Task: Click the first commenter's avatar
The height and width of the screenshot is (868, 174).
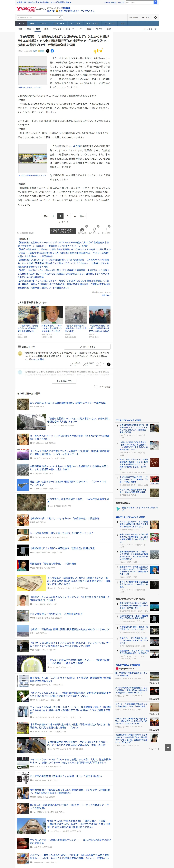Action: [x=20, y=353]
